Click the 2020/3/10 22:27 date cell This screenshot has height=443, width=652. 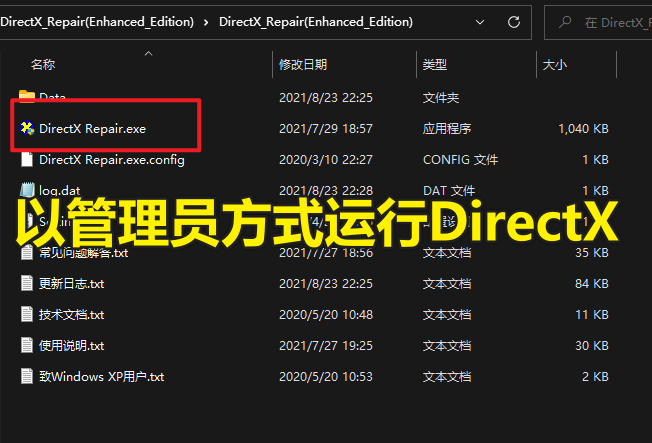coord(326,160)
